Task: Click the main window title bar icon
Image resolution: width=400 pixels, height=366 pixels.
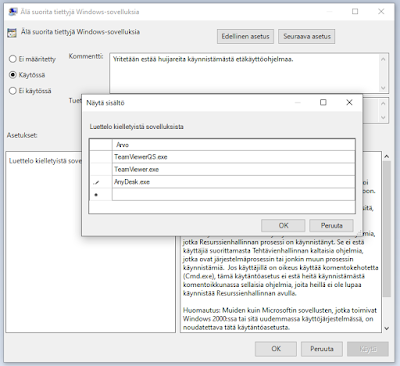Action: (x=13, y=12)
